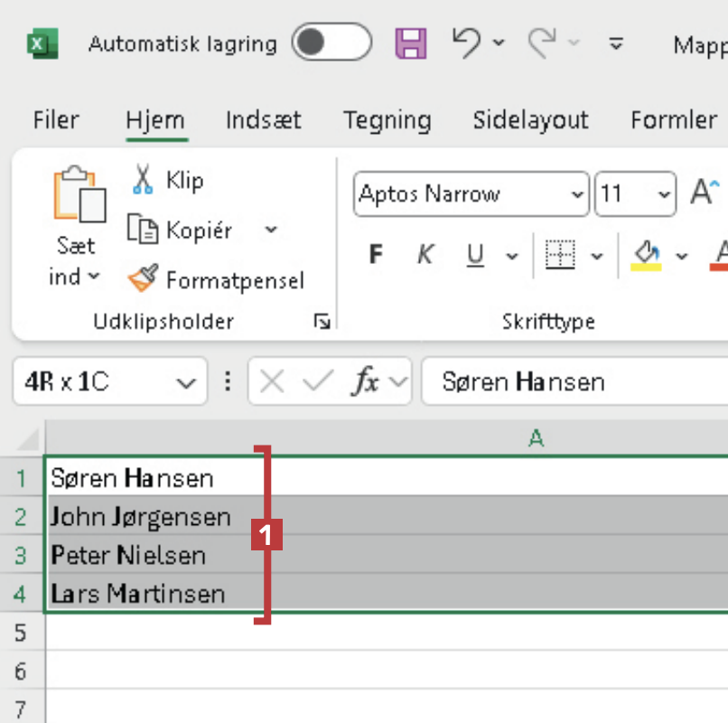Toggle italic with the K button
This screenshot has height=723, width=728.
[425, 256]
